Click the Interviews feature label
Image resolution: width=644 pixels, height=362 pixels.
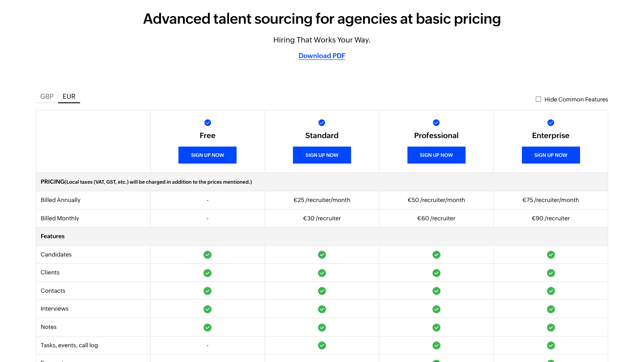55,309
